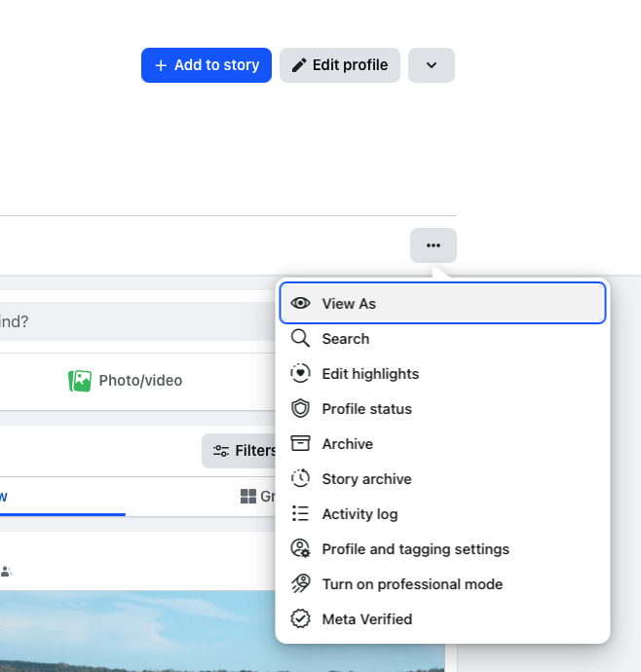Click the tagging settings person-gear icon
Viewport: 641px width, 672px height.
tap(301, 549)
